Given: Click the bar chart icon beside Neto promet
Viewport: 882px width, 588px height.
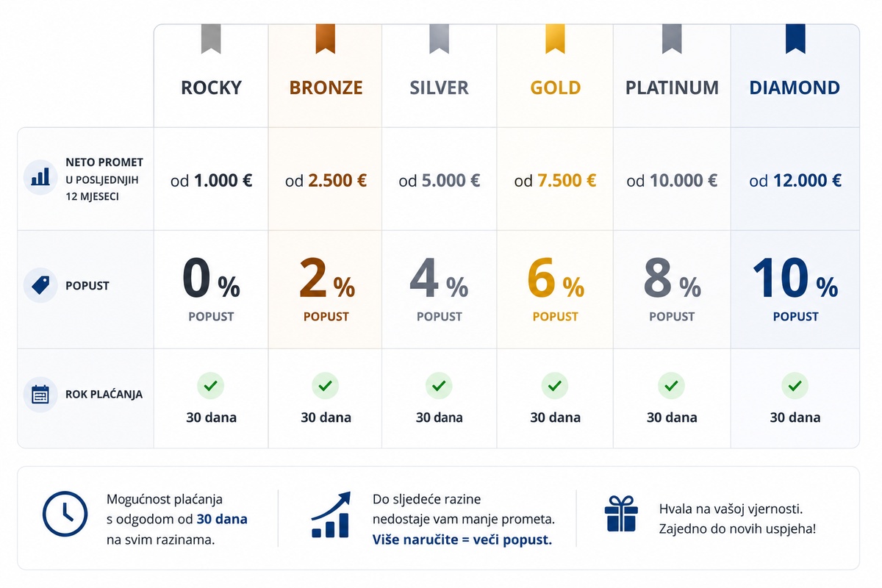Looking at the screenshot, I should 41,177.
